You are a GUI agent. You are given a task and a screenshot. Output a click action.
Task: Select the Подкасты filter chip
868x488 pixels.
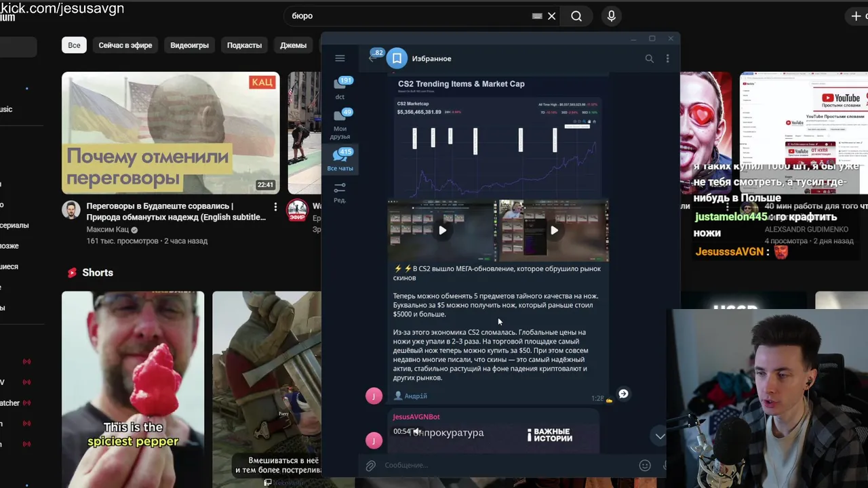click(244, 45)
